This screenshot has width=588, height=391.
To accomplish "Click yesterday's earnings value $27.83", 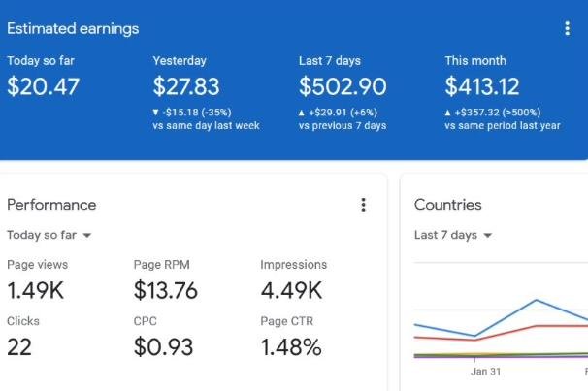I will pos(186,86).
